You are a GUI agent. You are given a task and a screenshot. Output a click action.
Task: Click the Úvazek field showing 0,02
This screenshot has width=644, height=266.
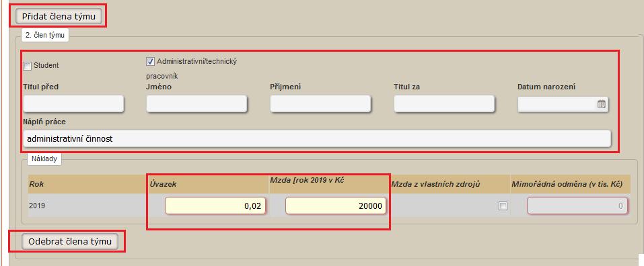coord(215,206)
